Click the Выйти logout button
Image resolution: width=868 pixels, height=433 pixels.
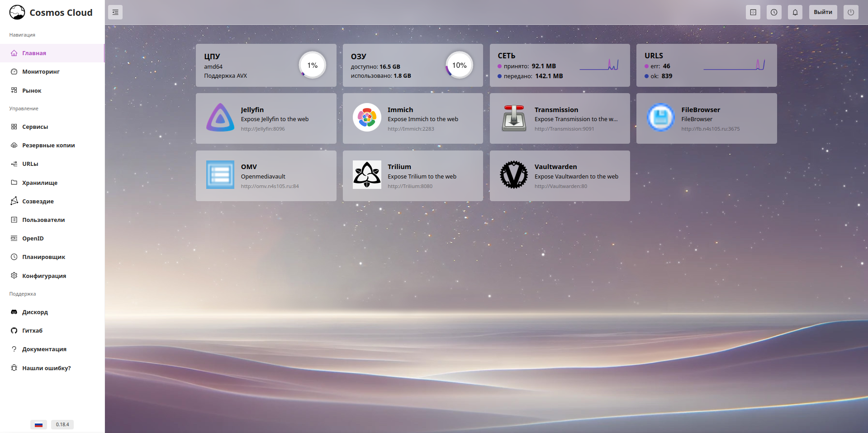pos(823,12)
